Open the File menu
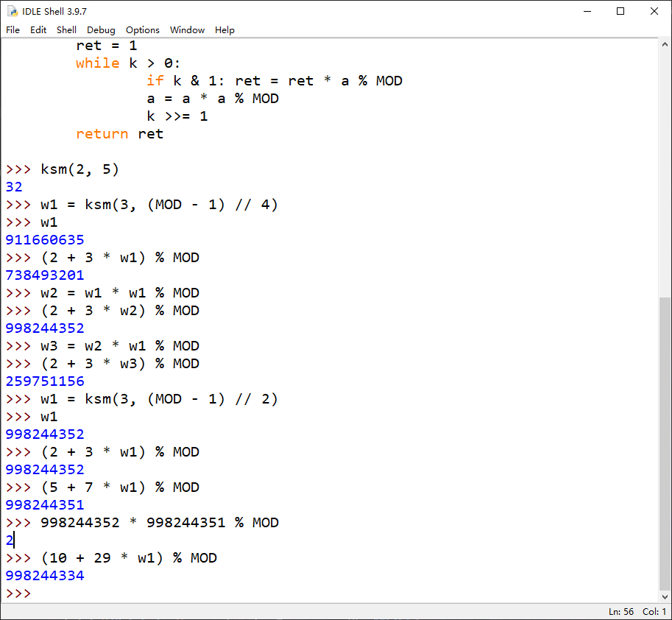 (x=13, y=30)
